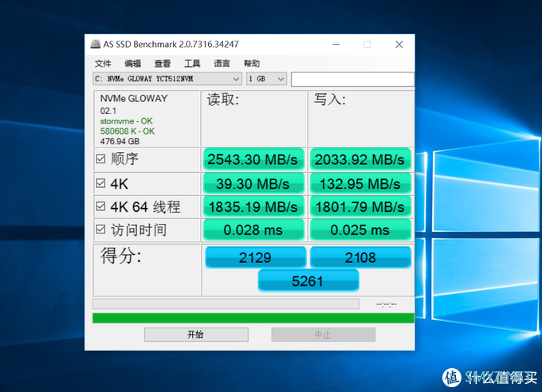
Task: Open the 工具 menu
Action: 192,64
